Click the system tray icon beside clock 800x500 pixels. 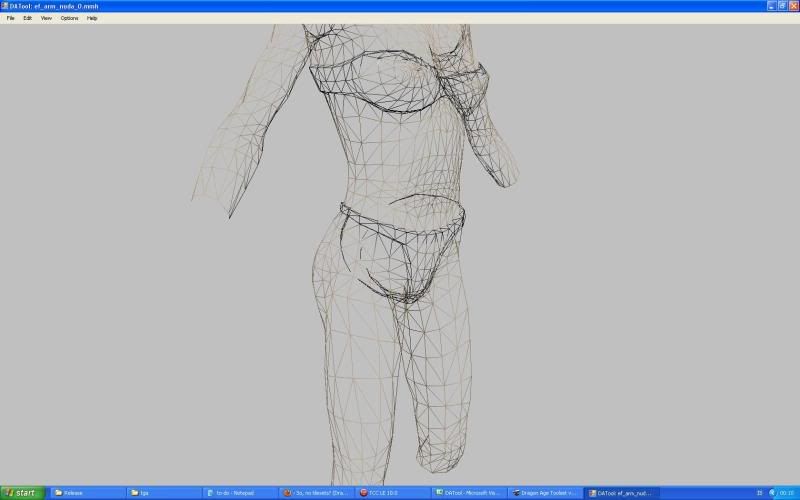point(772,493)
